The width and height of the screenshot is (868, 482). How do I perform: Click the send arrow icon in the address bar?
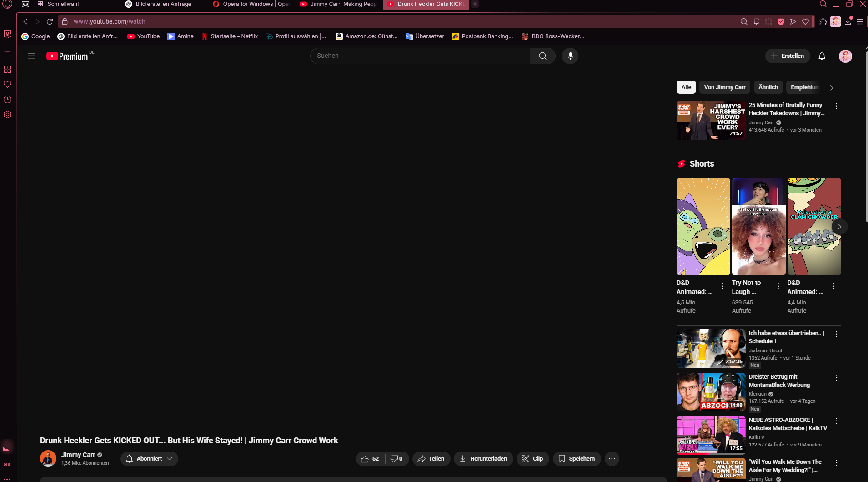pos(793,21)
